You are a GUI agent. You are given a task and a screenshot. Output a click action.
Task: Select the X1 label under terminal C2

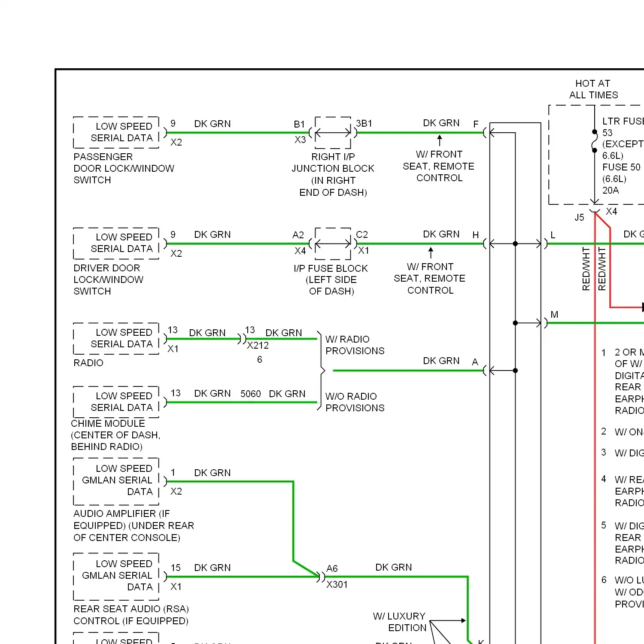pyautogui.click(x=364, y=251)
